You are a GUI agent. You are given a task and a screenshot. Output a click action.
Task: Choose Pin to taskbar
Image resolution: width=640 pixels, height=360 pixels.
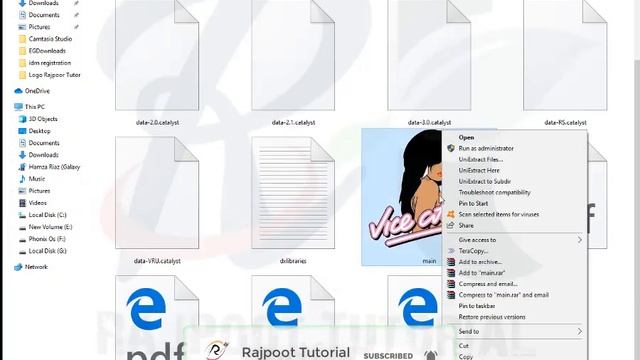pos(477,306)
